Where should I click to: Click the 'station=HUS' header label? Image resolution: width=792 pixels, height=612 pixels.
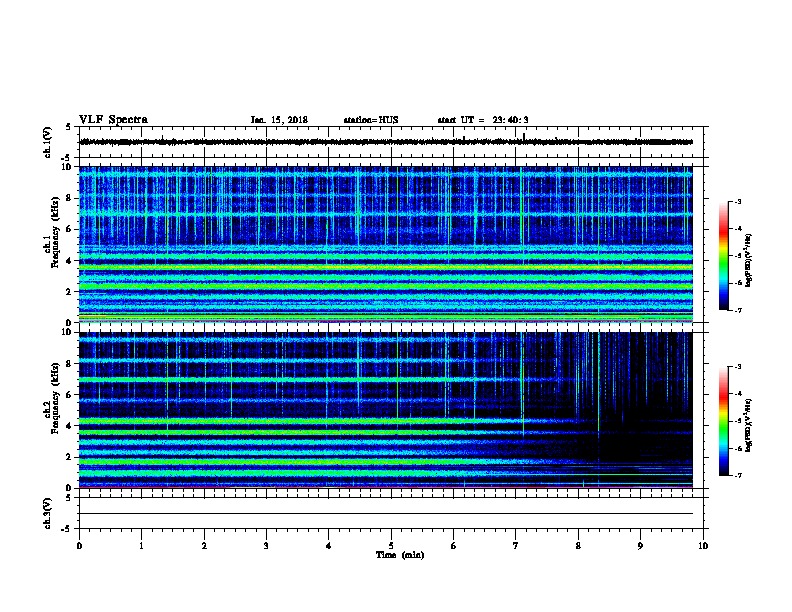[x=371, y=120]
